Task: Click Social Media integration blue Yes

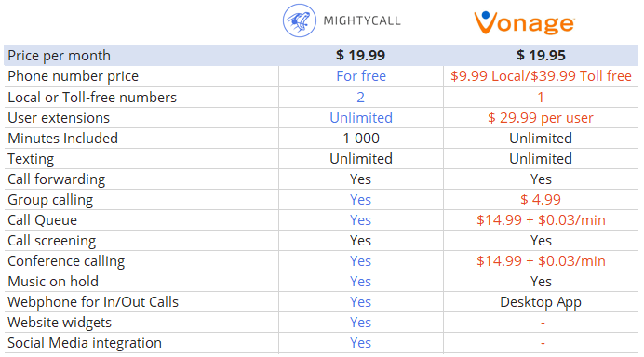Action: (x=360, y=343)
